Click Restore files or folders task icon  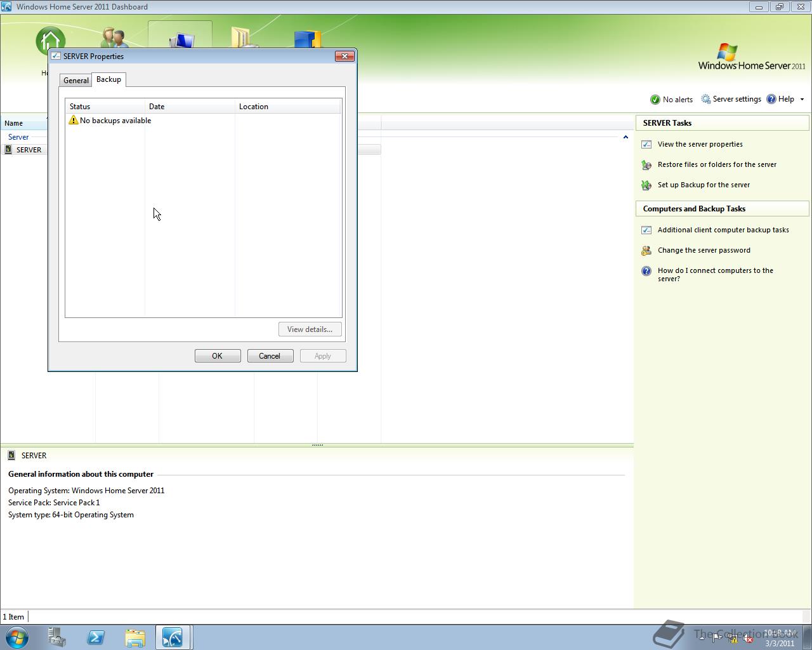[646, 165]
